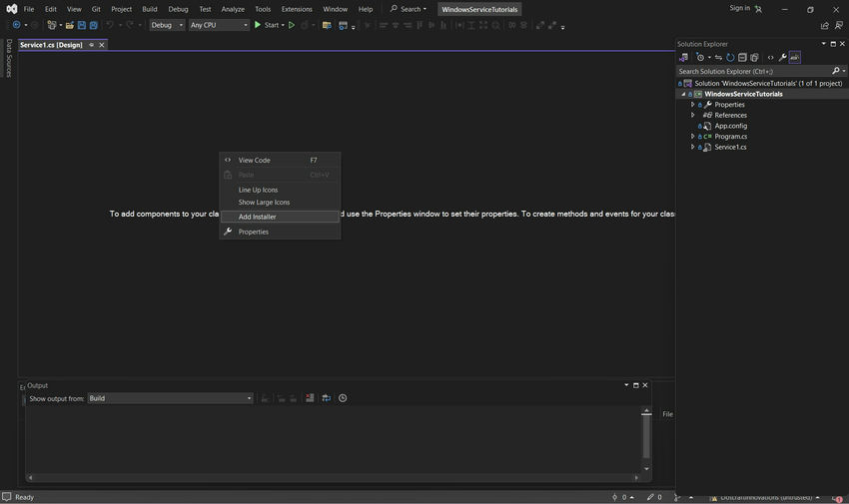849x504 pixels.
Task: Click the green Start debugging button
Action: tap(257, 25)
